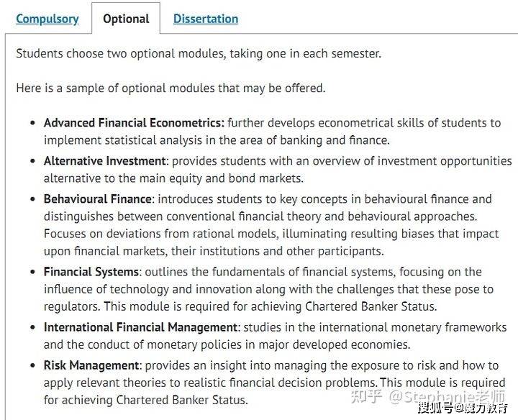Click the 'Here is a sample' sentence

(x=171, y=88)
